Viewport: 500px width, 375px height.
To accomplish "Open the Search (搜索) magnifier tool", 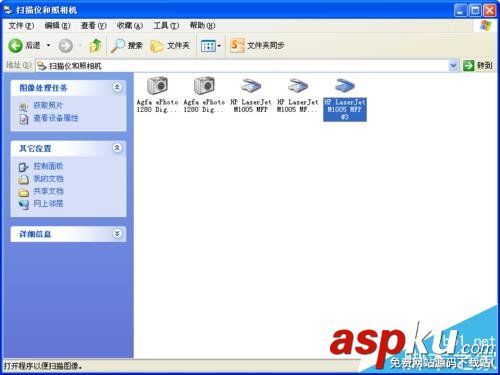I will point(127,46).
